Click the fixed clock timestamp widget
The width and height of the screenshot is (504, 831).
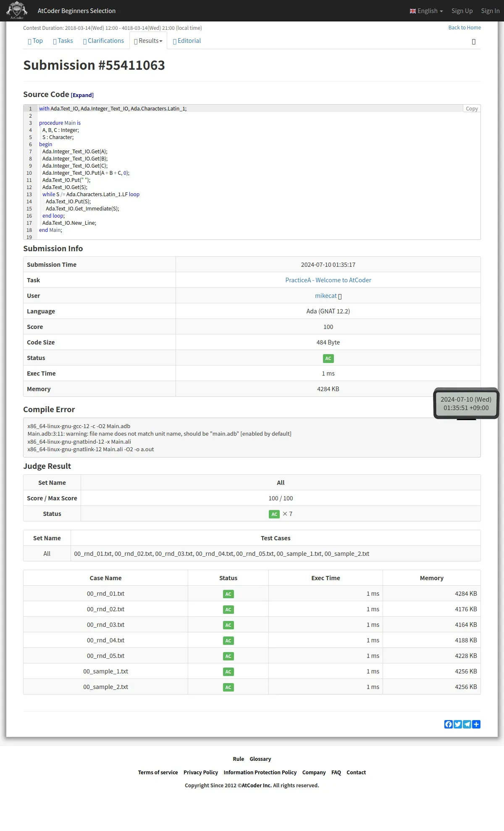[466, 404]
